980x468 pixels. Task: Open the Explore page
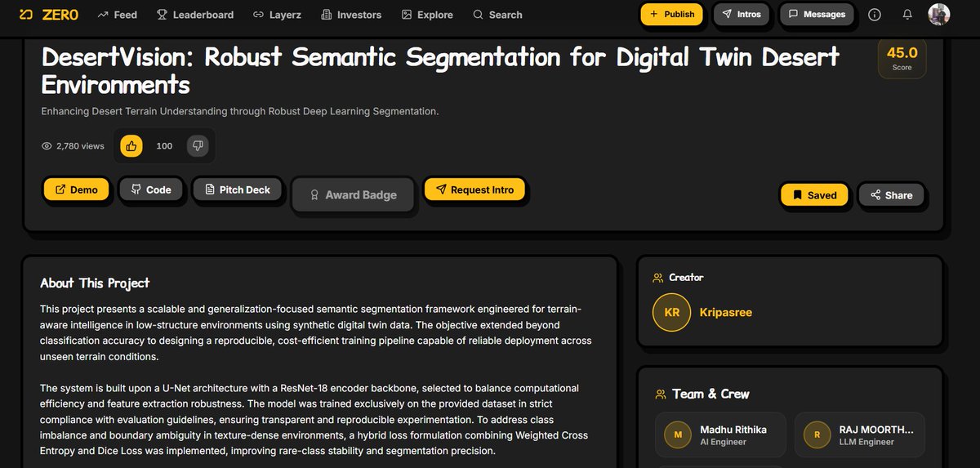pos(427,15)
